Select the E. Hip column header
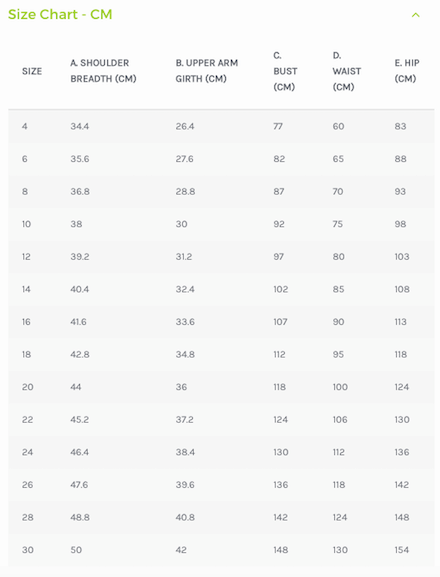 [x=407, y=71]
